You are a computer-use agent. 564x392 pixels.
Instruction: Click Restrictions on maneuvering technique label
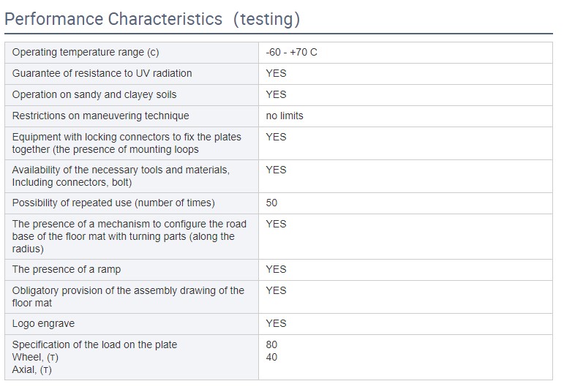pyautogui.click(x=101, y=116)
